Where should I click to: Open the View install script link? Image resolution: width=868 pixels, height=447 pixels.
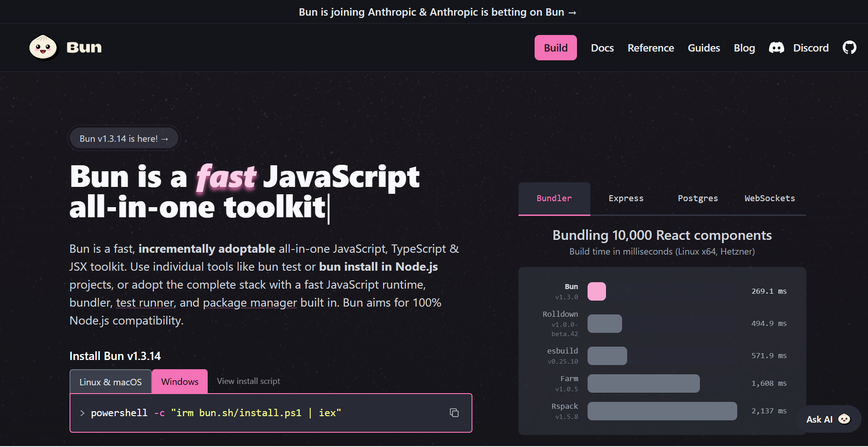[x=248, y=381]
